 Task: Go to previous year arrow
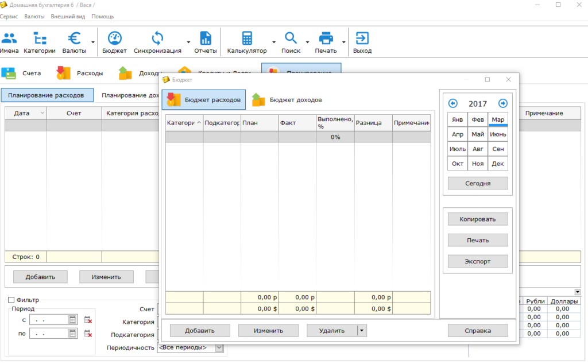click(x=453, y=103)
